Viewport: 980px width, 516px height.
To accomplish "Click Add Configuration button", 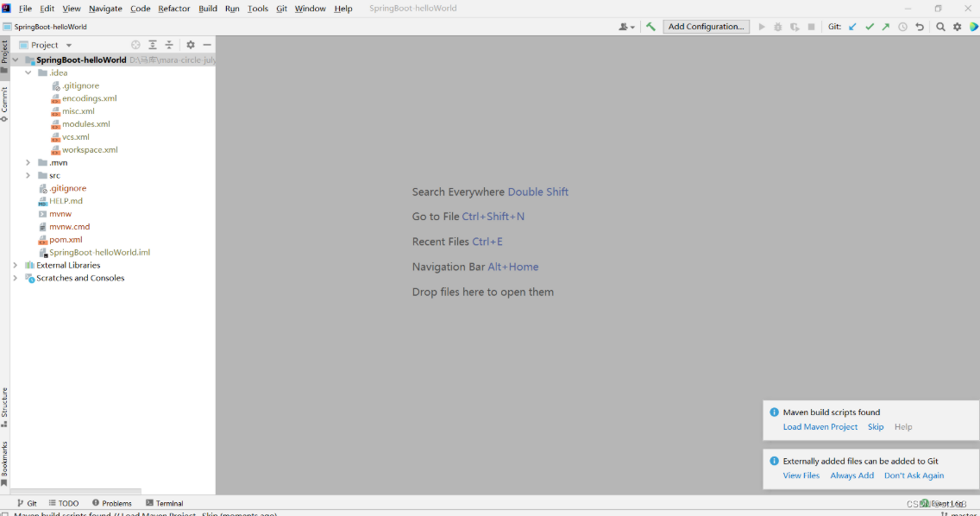I will point(707,26).
